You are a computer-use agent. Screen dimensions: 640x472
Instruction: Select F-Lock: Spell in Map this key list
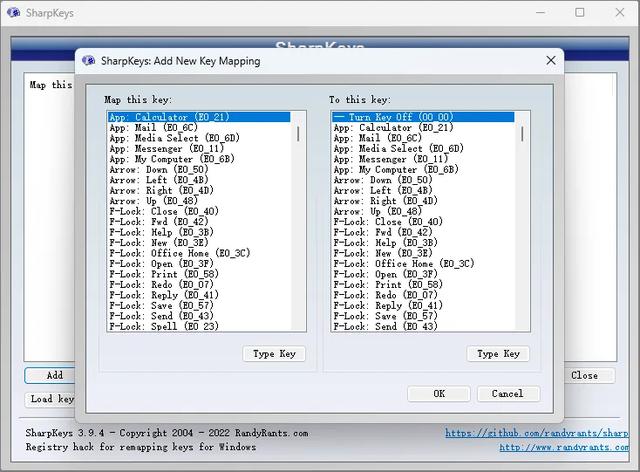coord(199,326)
